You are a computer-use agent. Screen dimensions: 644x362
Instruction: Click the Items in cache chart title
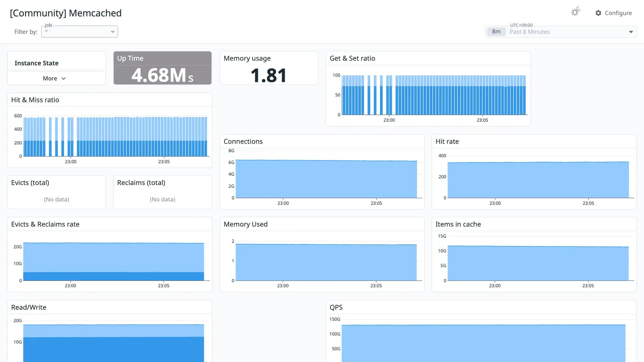pos(458,224)
